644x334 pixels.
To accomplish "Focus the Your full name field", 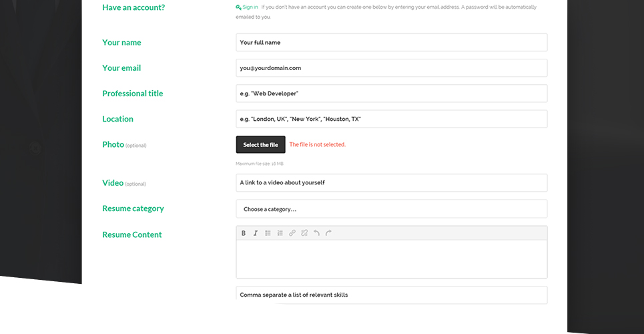I will pos(392,42).
